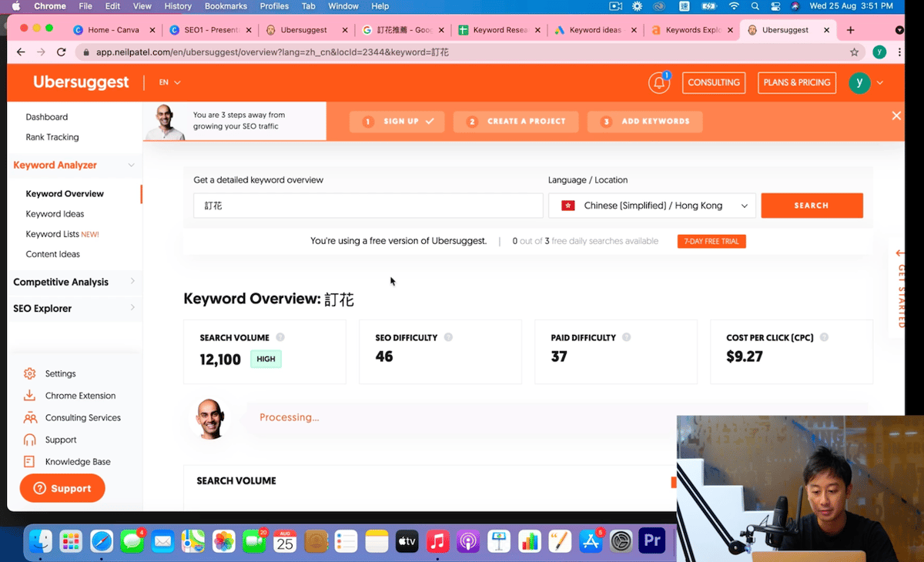
Task: Open the Language / Location dropdown
Action: point(652,206)
